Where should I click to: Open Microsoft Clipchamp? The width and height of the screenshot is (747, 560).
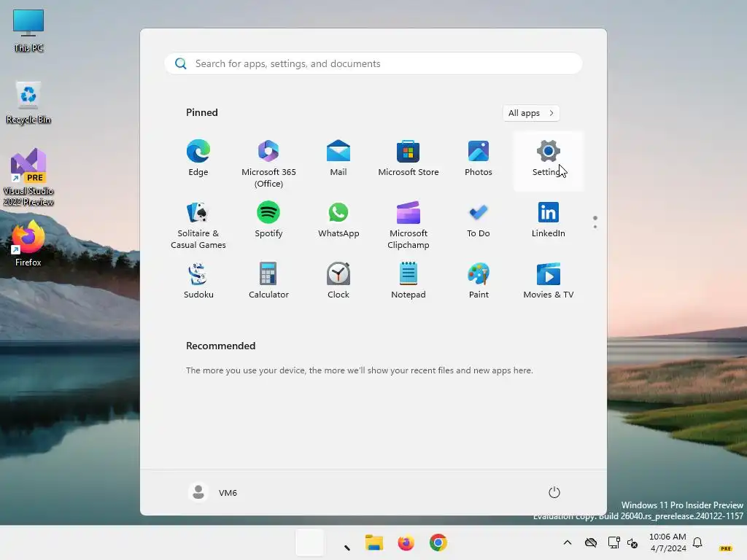pos(409,224)
